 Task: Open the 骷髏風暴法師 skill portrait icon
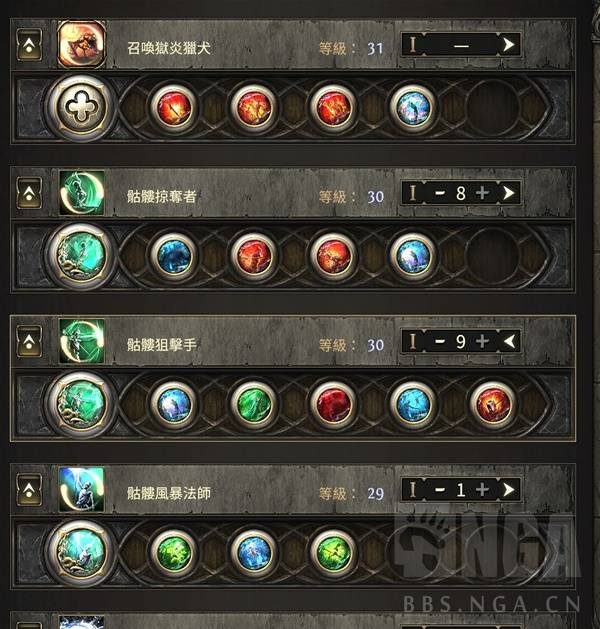point(82,490)
